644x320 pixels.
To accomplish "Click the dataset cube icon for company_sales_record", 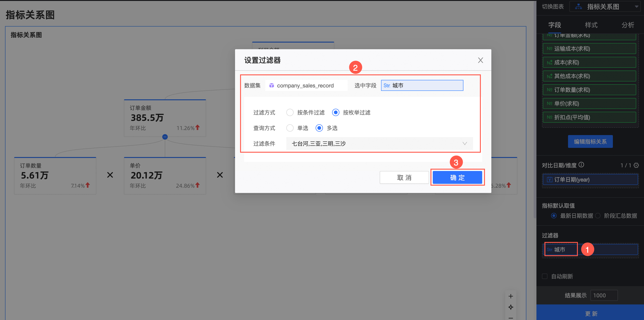I will pos(271,86).
